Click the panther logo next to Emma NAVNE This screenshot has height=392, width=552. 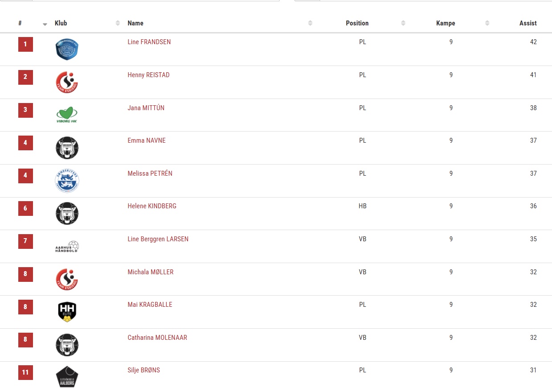tap(67, 148)
